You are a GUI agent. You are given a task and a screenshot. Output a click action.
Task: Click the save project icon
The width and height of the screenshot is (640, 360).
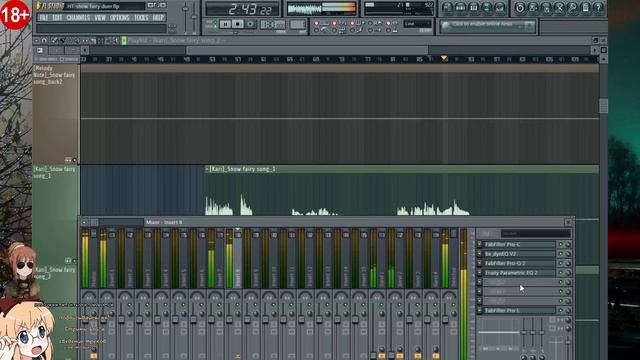tap(533, 7)
